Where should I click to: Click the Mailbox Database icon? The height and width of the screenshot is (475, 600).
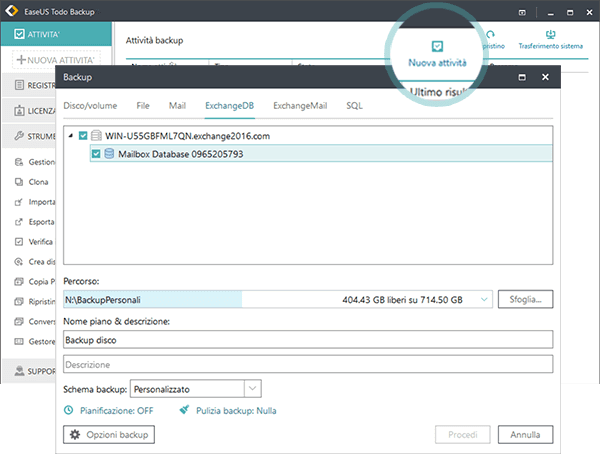click(109, 153)
